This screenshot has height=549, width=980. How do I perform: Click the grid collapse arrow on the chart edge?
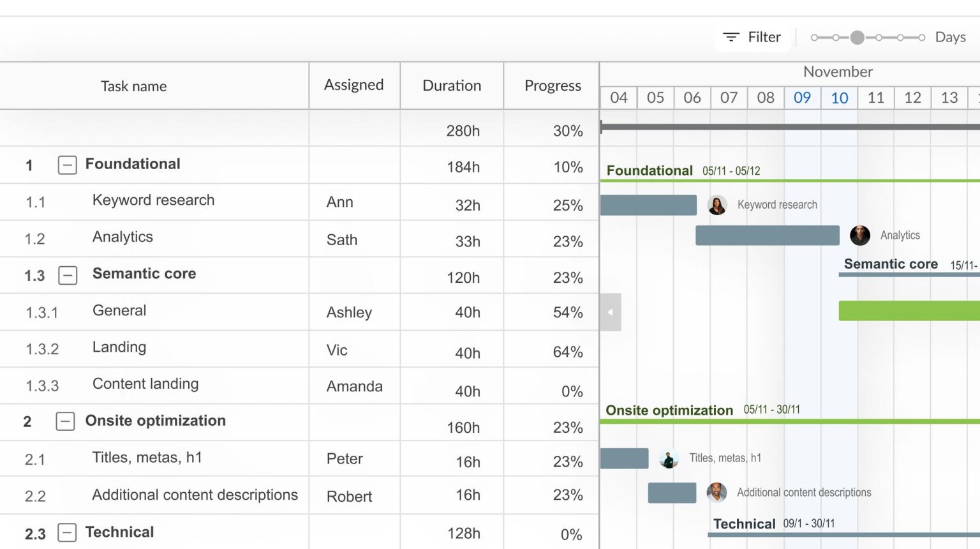tap(611, 312)
